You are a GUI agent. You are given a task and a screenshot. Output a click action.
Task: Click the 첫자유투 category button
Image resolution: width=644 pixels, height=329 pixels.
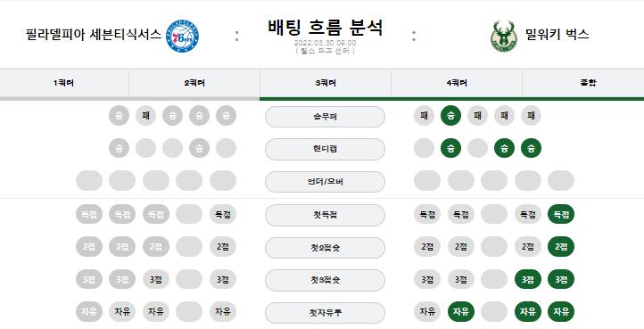coord(325,313)
